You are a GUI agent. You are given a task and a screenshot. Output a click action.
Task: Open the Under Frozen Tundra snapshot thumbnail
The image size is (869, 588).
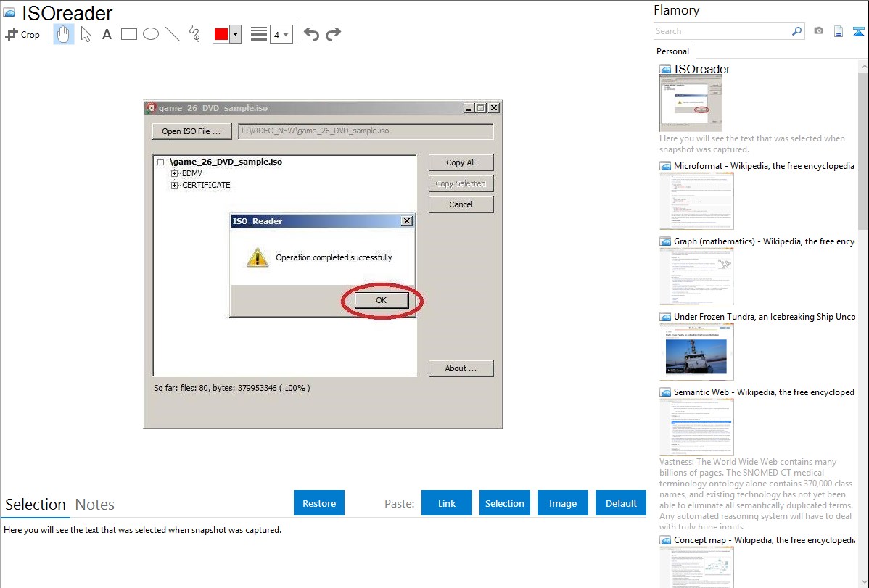[696, 352]
